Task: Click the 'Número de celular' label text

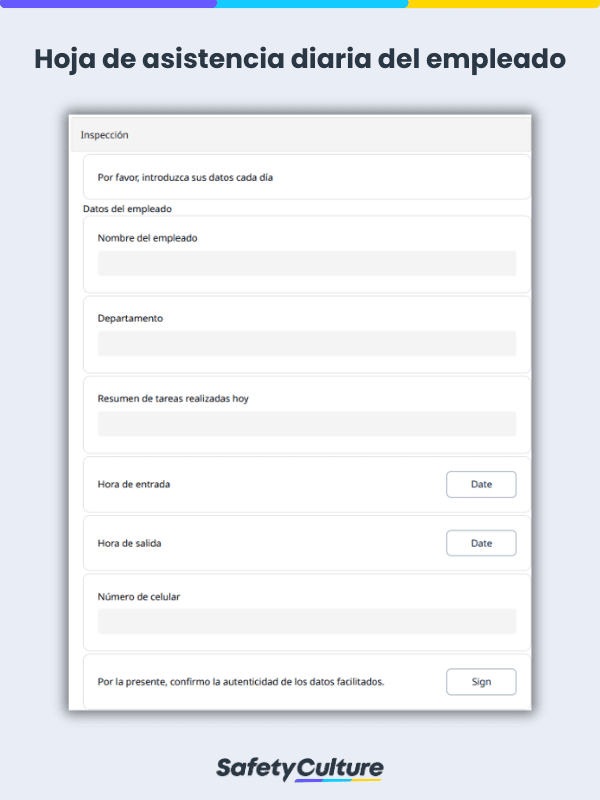Action: click(139, 596)
